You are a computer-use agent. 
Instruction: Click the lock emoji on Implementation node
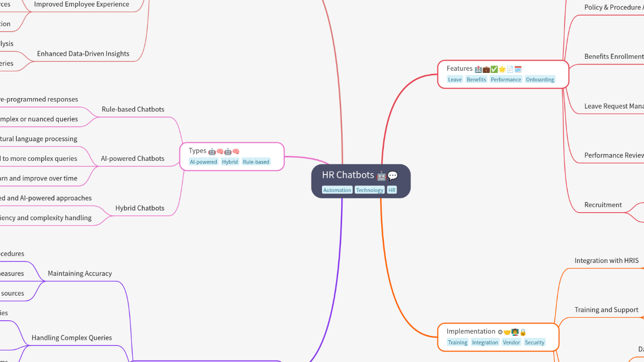[523, 332]
